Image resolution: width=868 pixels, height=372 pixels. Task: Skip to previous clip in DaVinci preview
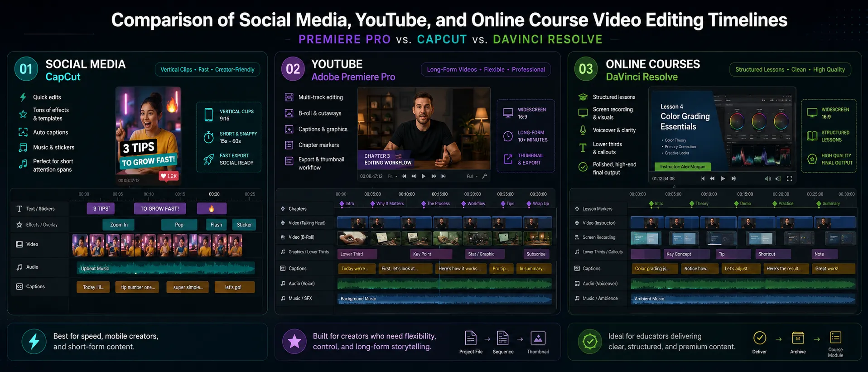point(703,179)
